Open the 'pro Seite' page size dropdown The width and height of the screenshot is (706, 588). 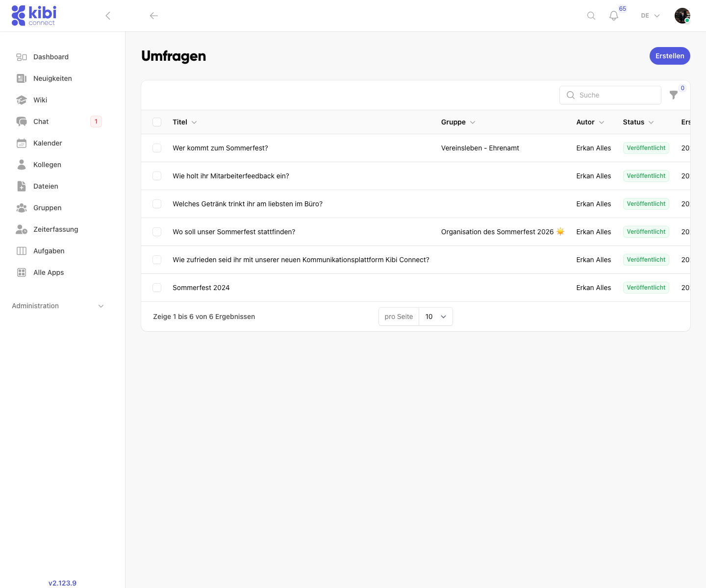tap(435, 317)
